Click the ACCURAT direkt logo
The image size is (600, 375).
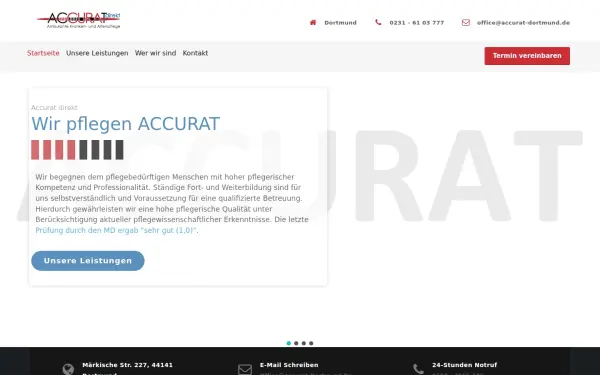coord(78,20)
